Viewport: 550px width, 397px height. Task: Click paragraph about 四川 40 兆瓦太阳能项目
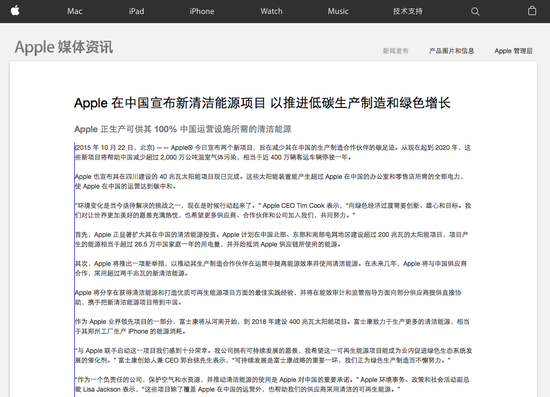pos(269,181)
